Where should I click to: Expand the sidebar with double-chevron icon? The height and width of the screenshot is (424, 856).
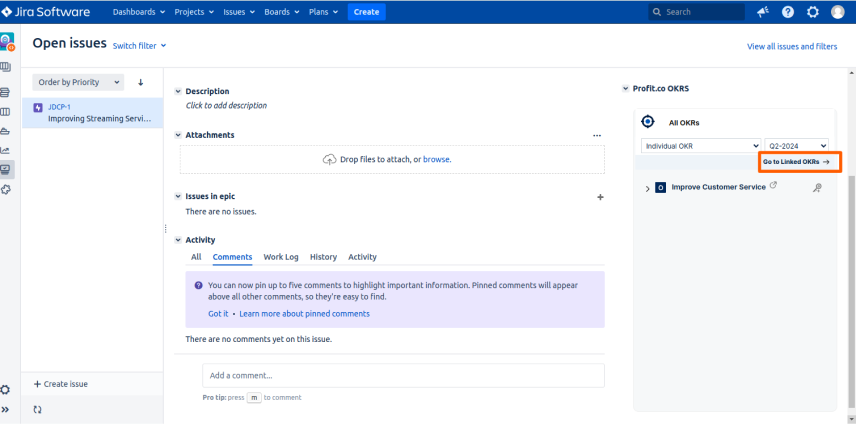5,409
